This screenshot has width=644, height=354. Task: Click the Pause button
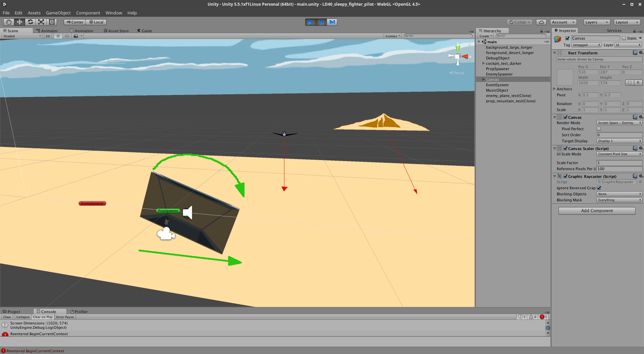pyautogui.click(x=321, y=22)
